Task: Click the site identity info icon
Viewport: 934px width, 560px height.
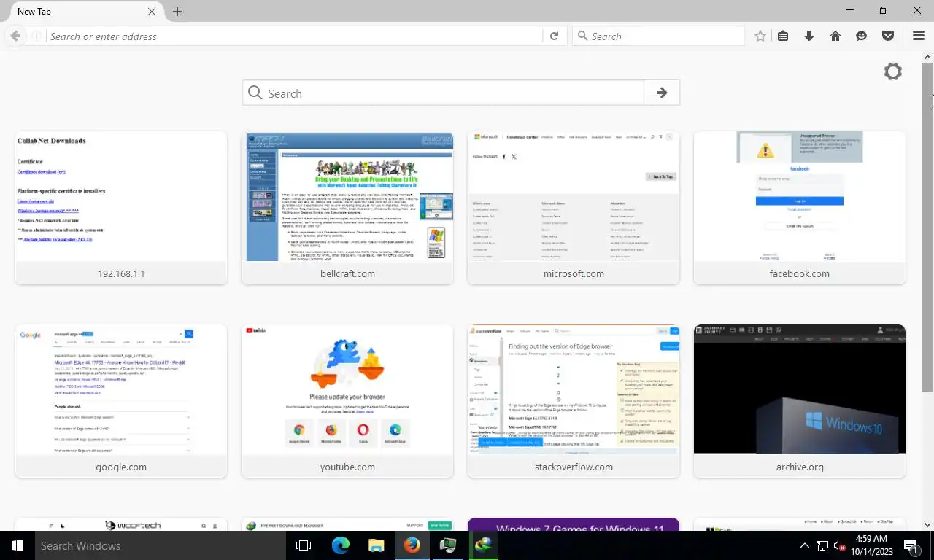Action: (36, 36)
